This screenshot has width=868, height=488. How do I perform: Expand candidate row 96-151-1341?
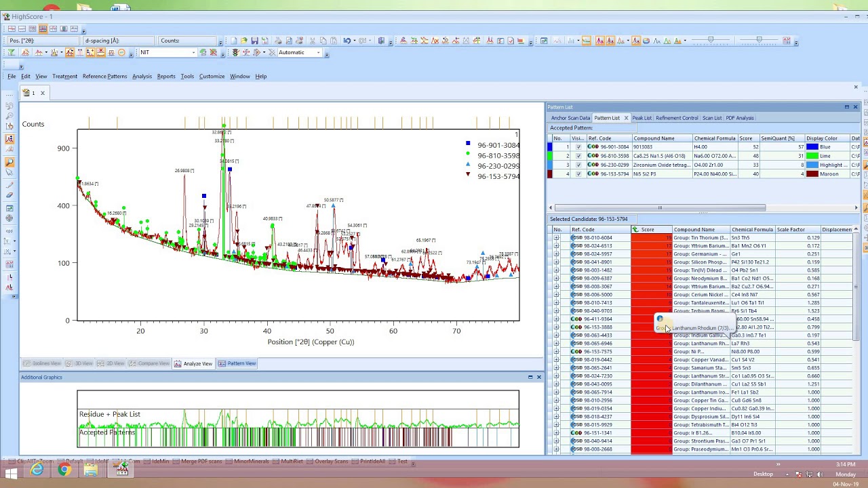point(557,433)
